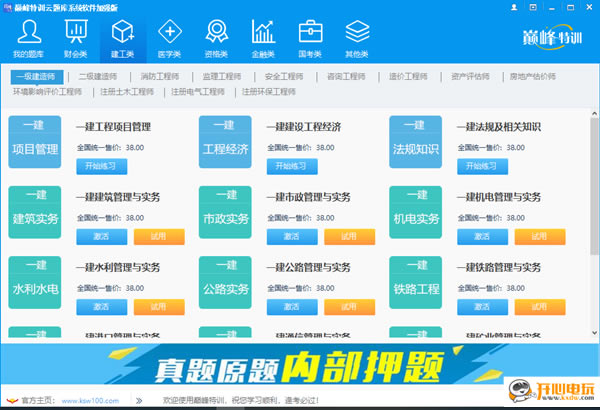The width and height of the screenshot is (600, 410).
Task: Click the vertical scrollbar thumb
Action: coord(594,186)
